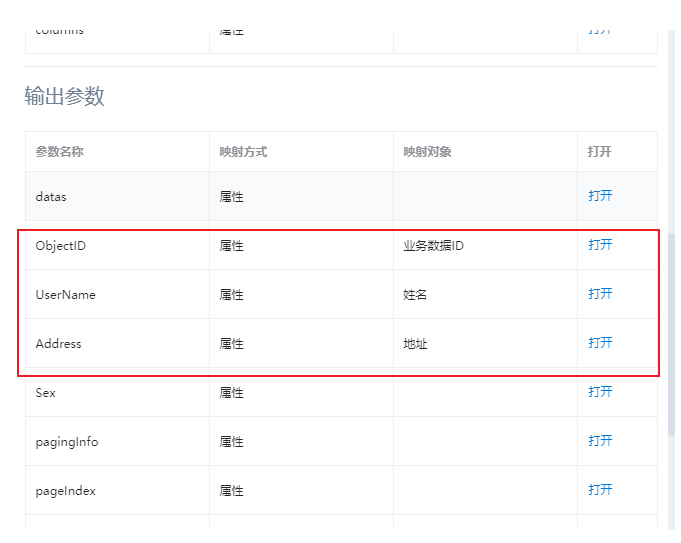Open the ObjectID parameter via 打开
Image resolution: width=681 pixels, height=543 pixels.
pyautogui.click(x=600, y=245)
